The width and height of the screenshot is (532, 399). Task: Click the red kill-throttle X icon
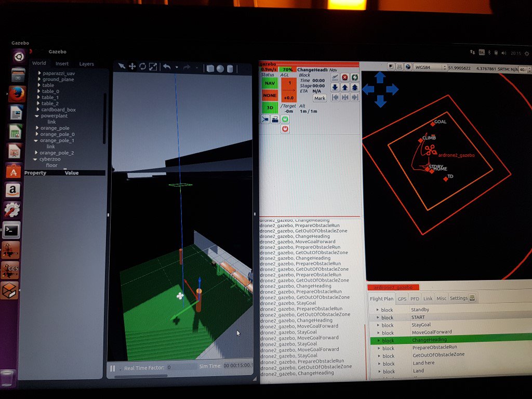pos(345,77)
